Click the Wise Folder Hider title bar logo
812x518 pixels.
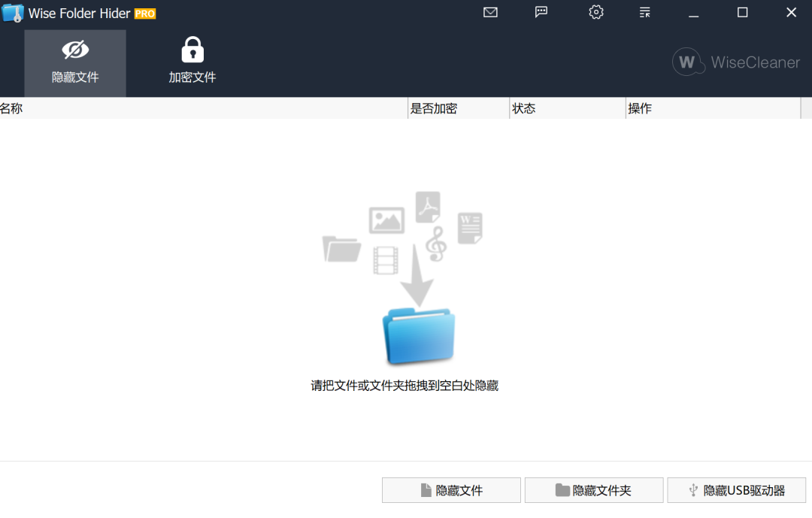click(12, 12)
